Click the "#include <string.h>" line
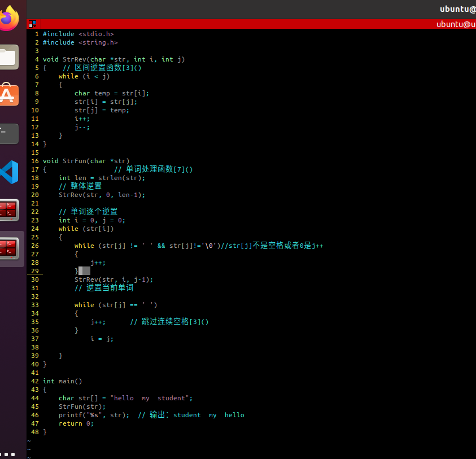The width and height of the screenshot is (476, 459). tap(80, 42)
